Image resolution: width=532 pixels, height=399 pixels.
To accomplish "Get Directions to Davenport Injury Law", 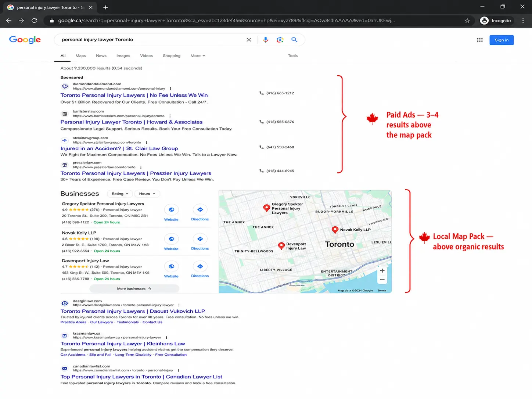I will pyautogui.click(x=200, y=266).
